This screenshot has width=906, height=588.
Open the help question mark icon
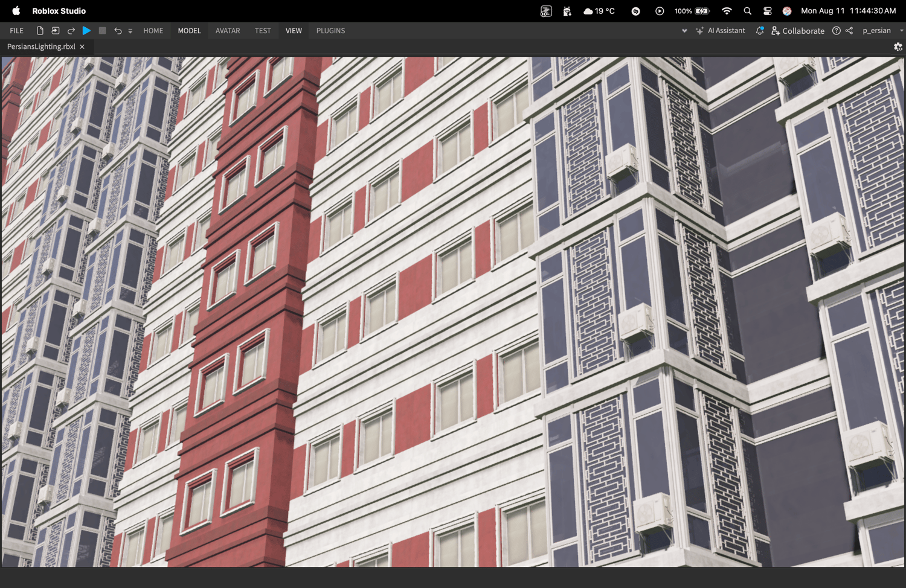coord(837,31)
